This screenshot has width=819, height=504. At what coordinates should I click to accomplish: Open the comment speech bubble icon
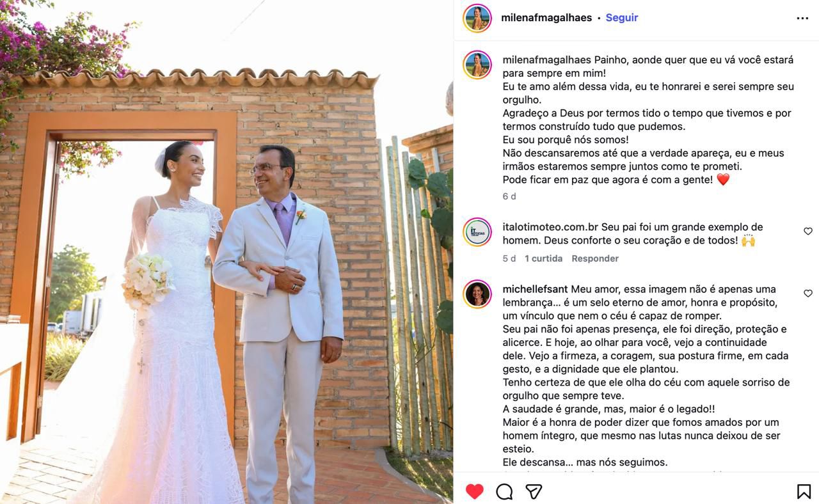[x=504, y=491]
